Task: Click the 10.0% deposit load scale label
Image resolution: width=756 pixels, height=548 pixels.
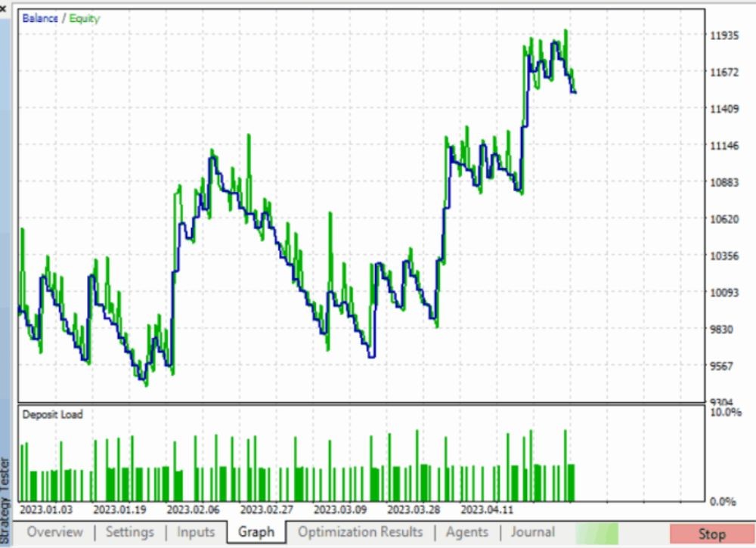Action: point(726,413)
